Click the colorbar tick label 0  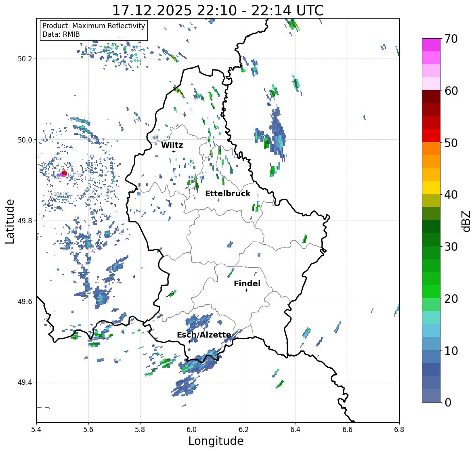click(x=448, y=403)
